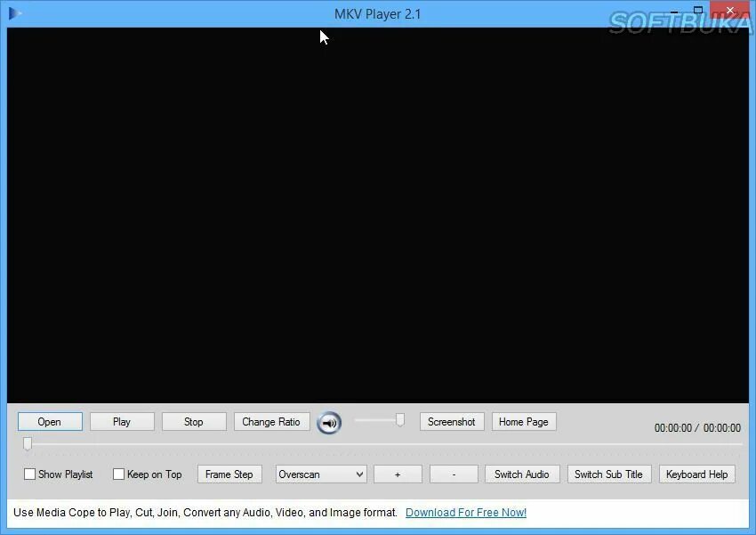Follow the Download For Free Now link
The height and width of the screenshot is (535, 756).
(466, 513)
